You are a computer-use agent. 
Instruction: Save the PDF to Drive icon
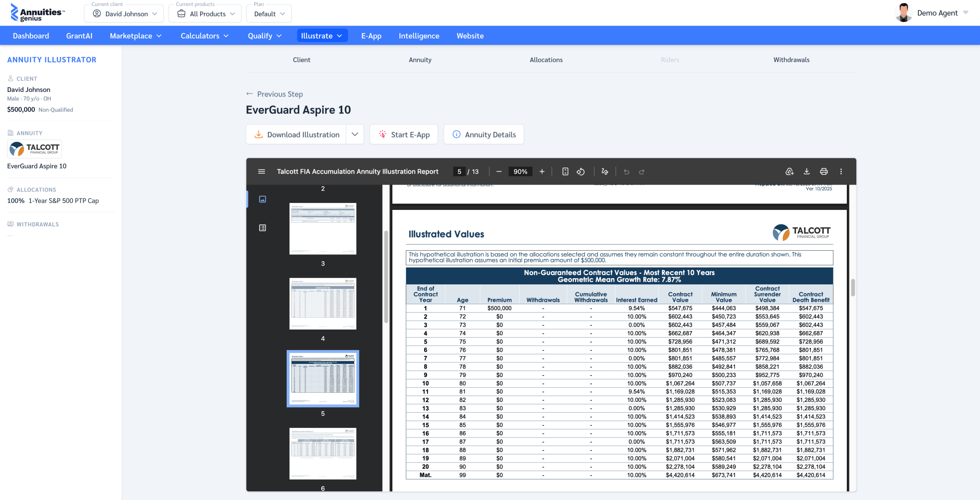[x=789, y=172]
